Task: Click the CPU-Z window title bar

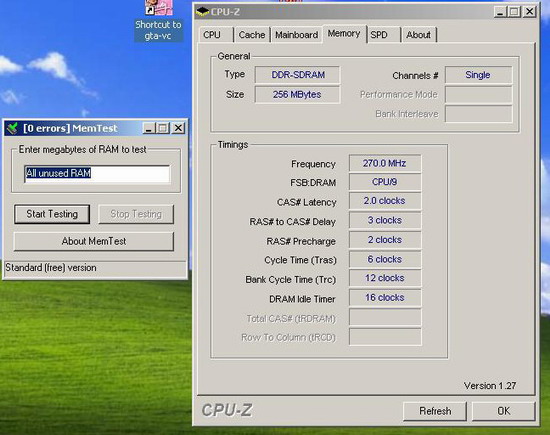Action: coord(366,12)
